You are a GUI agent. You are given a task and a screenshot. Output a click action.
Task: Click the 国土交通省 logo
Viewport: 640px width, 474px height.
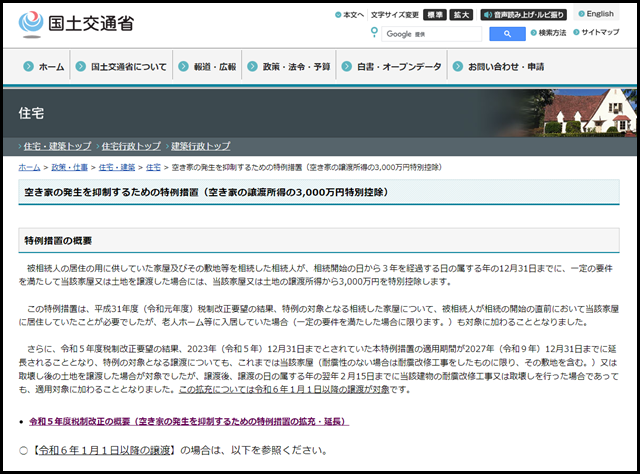pos(74,24)
